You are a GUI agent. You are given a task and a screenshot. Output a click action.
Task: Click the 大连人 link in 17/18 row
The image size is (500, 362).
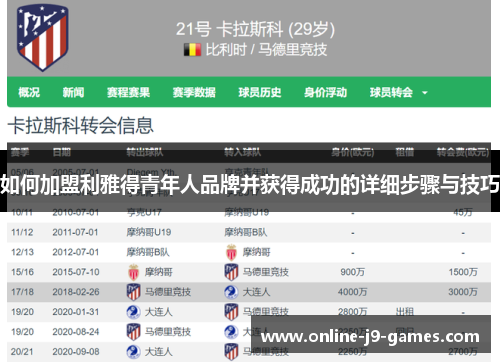point(256,292)
